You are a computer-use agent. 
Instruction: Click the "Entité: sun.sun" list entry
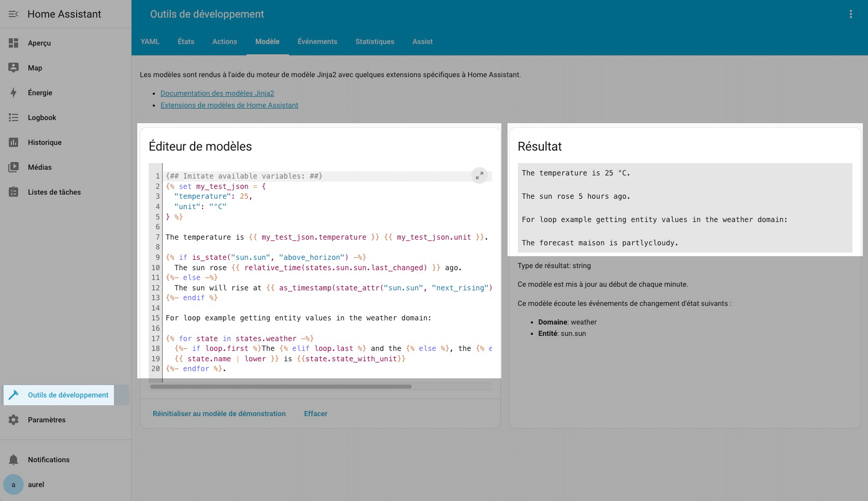(562, 333)
